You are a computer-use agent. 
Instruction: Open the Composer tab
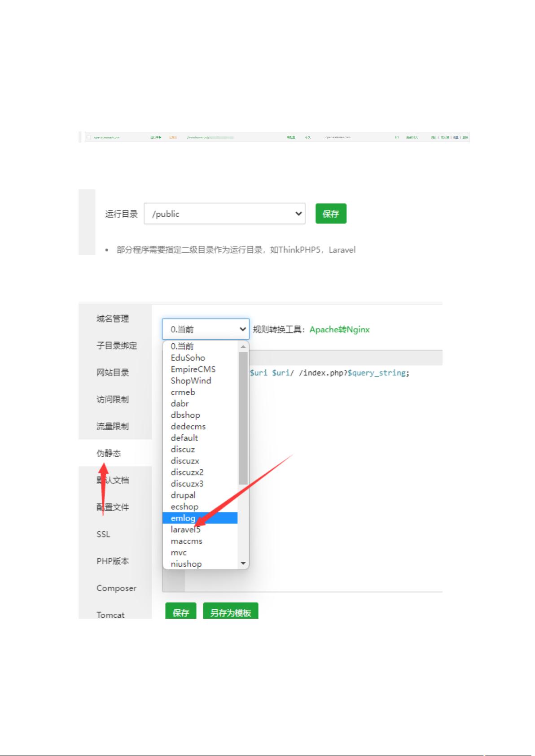[116, 588]
